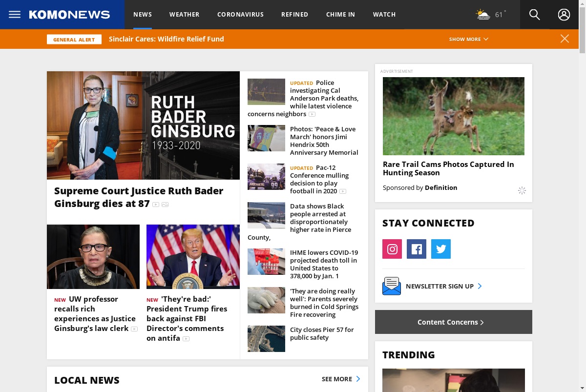586x392 pixels.
Task: Click Pier 57 aerial thumbnail
Action: [x=266, y=339]
